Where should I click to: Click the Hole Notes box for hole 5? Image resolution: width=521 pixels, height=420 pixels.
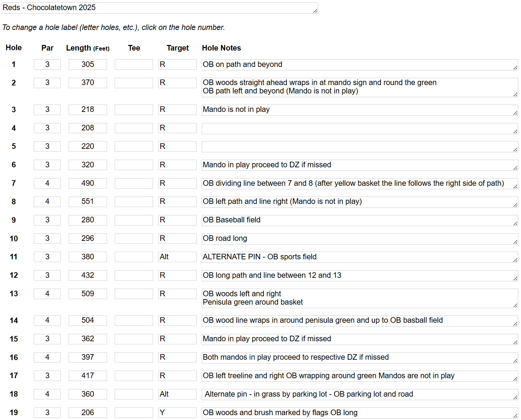tap(360, 147)
